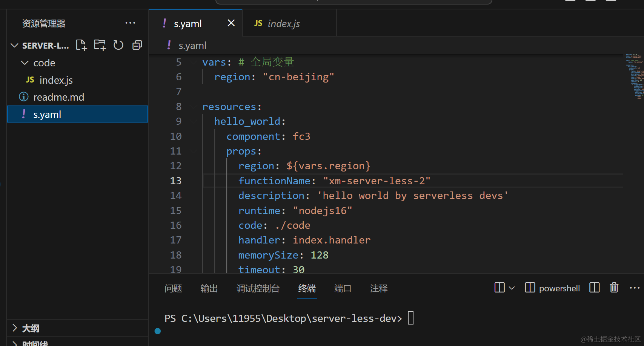Open more terminal actions with the ellipsis icon

point(635,288)
